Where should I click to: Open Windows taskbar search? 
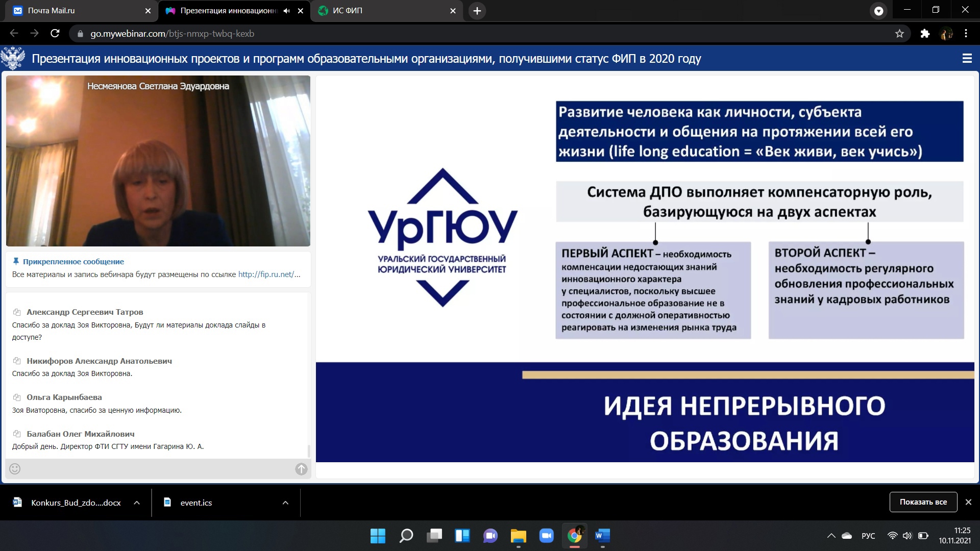click(x=406, y=536)
